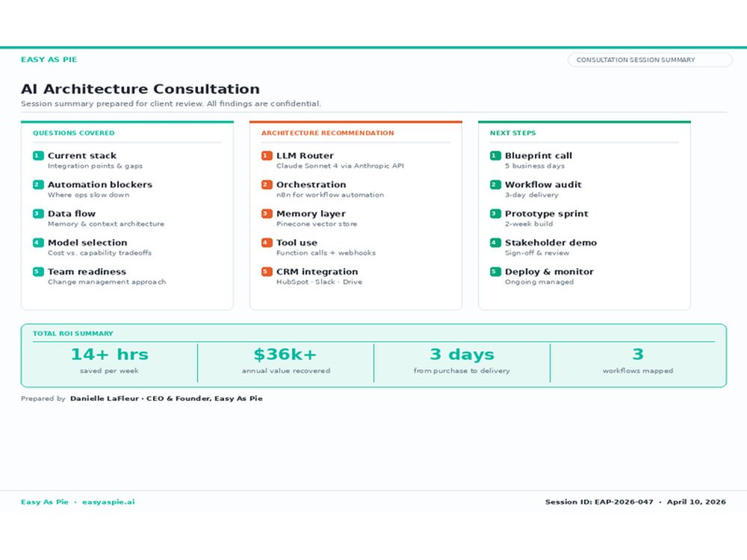Click the green 1 badge beside Blueprint call

(x=495, y=156)
